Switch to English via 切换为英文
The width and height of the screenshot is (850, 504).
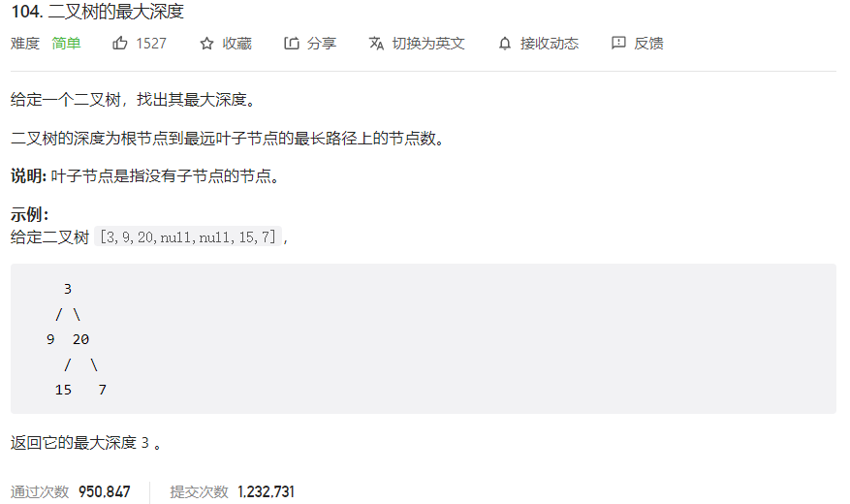(428, 44)
